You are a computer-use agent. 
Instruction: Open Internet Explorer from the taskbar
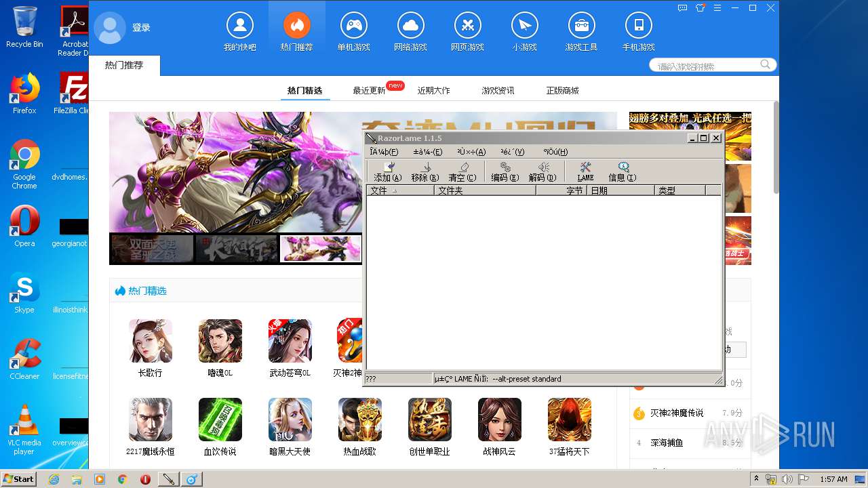[54, 479]
